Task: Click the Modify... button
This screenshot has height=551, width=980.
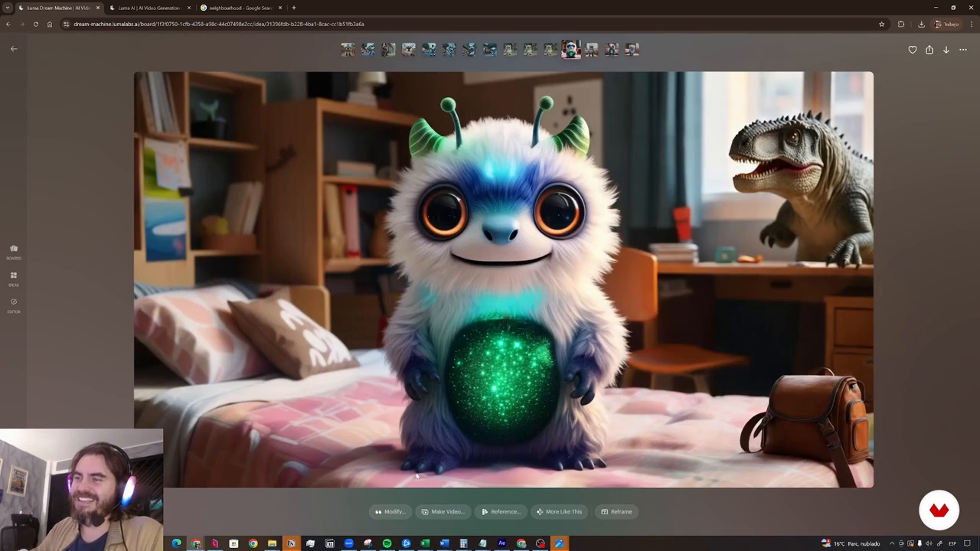Action: pos(390,512)
